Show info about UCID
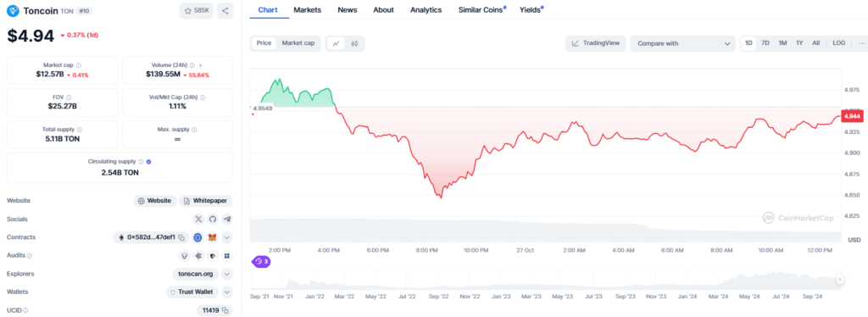The image size is (868, 317). [25, 310]
